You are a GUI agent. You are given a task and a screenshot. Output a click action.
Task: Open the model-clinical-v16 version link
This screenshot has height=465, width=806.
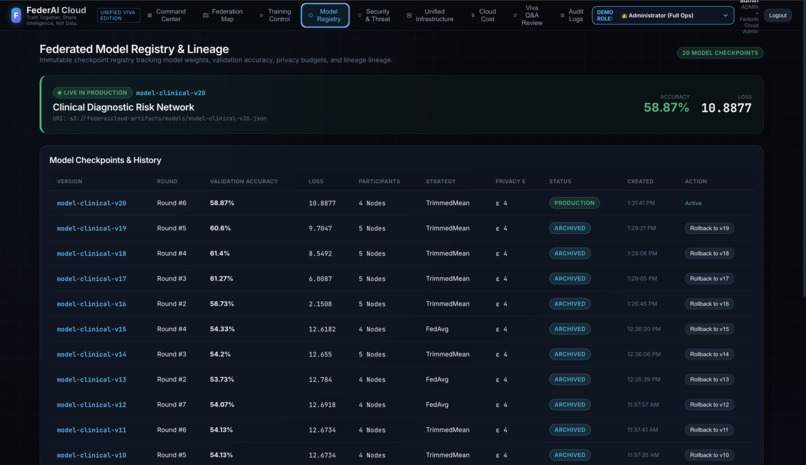tap(91, 304)
